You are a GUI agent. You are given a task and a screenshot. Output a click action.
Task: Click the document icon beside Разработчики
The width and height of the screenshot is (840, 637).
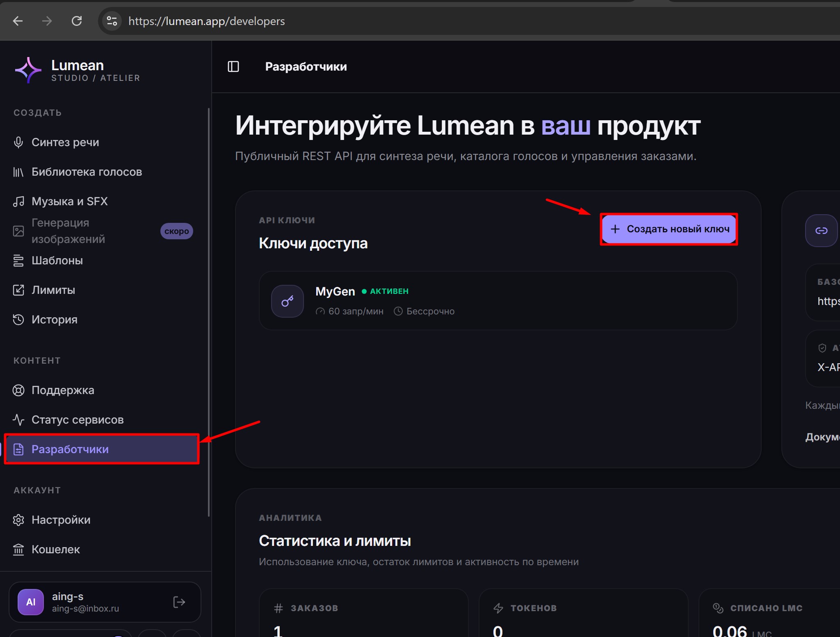(x=18, y=449)
